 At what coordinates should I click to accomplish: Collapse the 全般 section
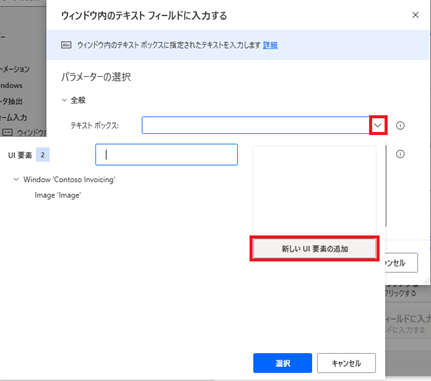click(x=64, y=100)
